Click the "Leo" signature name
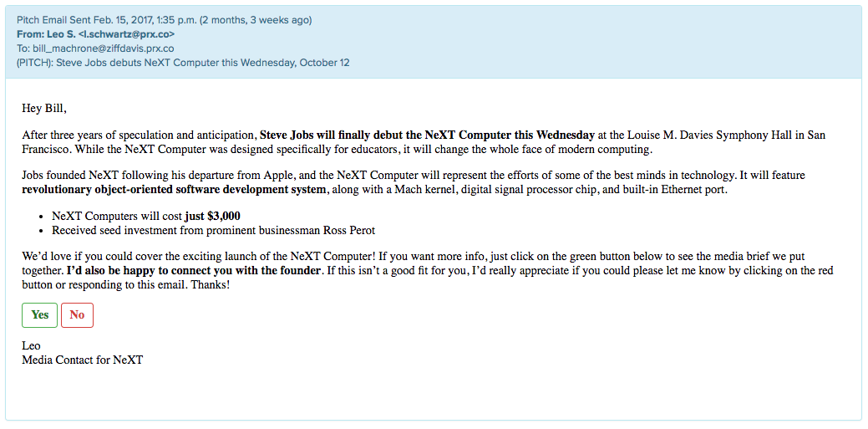The image size is (868, 429). click(31, 345)
